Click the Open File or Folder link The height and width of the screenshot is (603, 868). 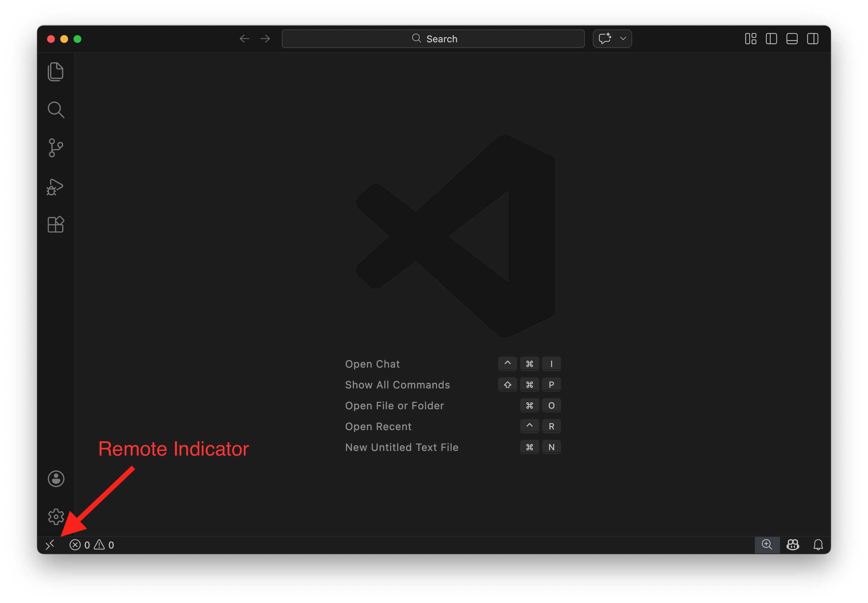pos(394,405)
